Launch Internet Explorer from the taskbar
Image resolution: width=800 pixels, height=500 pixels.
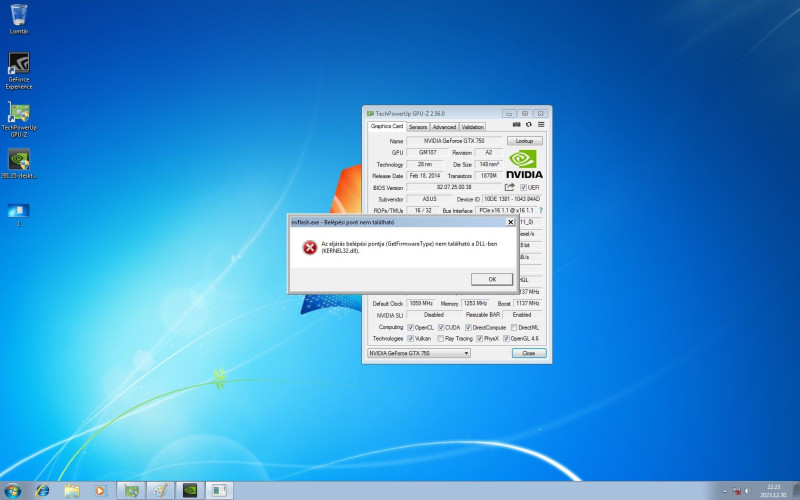click(x=43, y=491)
